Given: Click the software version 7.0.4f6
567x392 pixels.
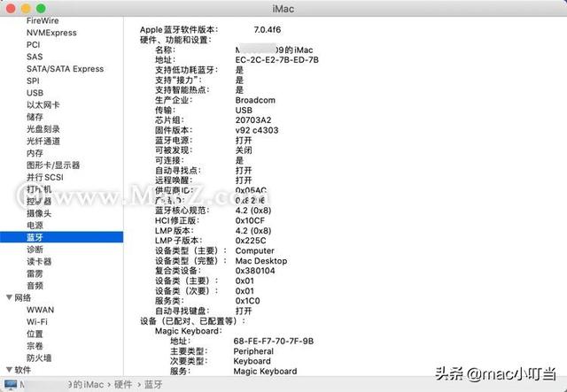Looking at the screenshot, I should pyautogui.click(x=268, y=29).
